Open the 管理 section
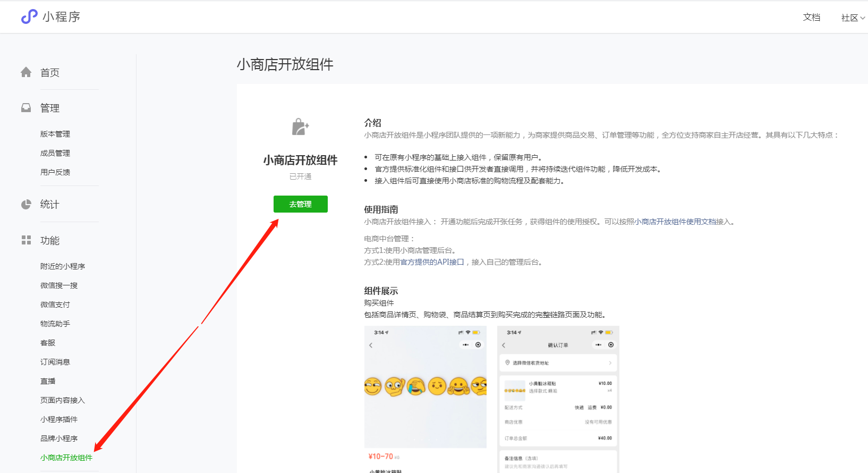Image resolution: width=868 pixels, height=473 pixels. pyautogui.click(x=50, y=108)
